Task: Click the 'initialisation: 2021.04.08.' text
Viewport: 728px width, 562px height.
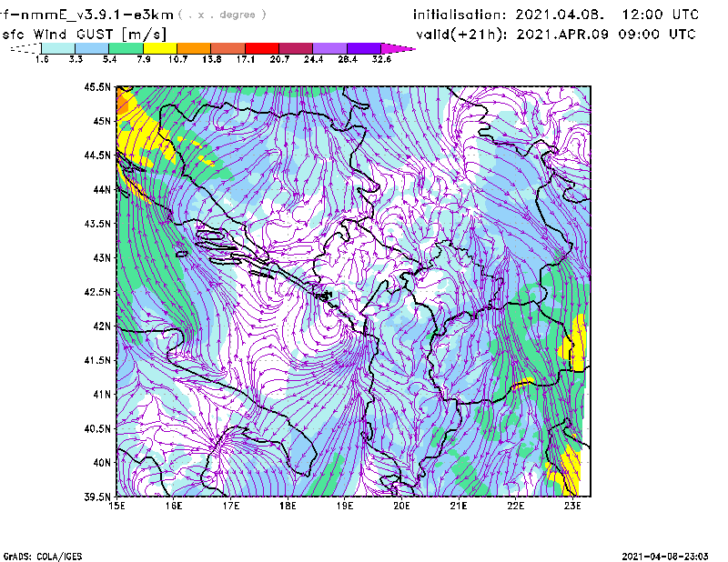Action: click(x=509, y=15)
